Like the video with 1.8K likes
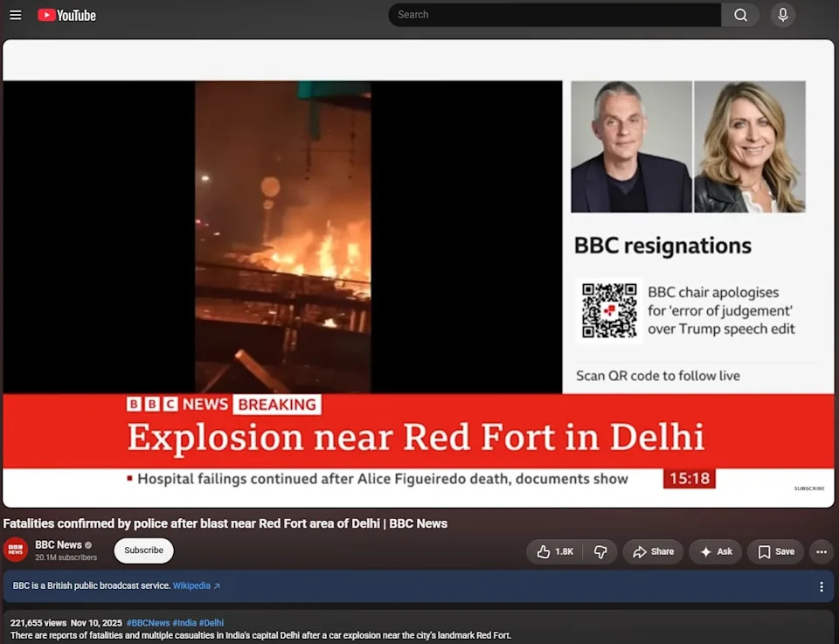This screenshot has height=644, width=839. (554, 551)
